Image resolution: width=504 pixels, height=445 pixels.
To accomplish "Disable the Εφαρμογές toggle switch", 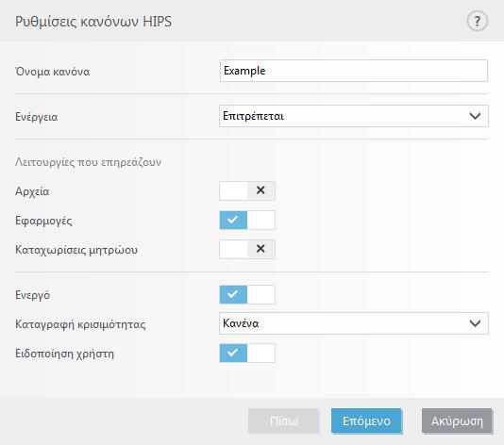I will 247,221.
